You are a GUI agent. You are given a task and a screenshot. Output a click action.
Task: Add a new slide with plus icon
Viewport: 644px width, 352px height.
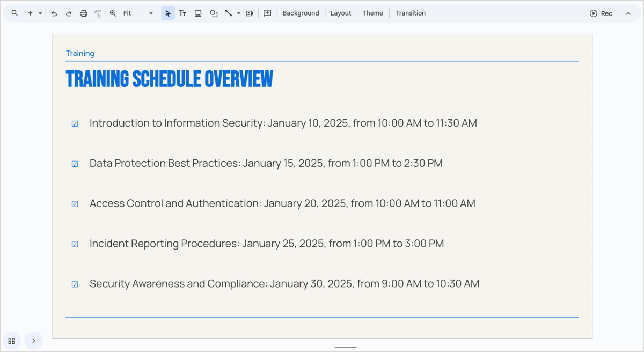(x=30, y=13)
